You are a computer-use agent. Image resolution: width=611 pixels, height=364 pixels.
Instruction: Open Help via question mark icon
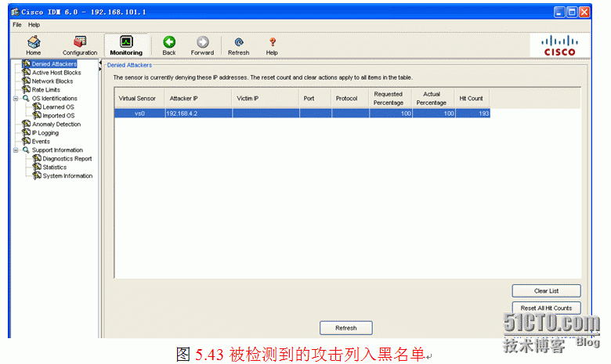click(273, 42)
